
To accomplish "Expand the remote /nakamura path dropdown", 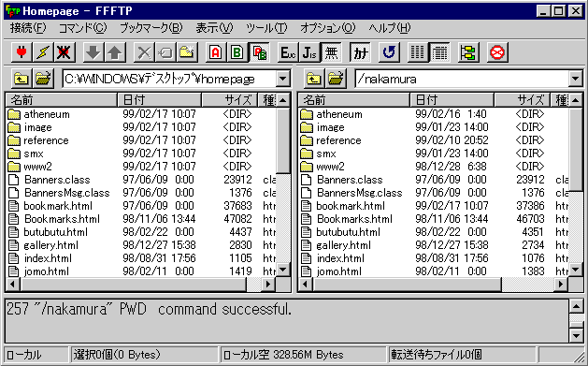I will [575, 79].
